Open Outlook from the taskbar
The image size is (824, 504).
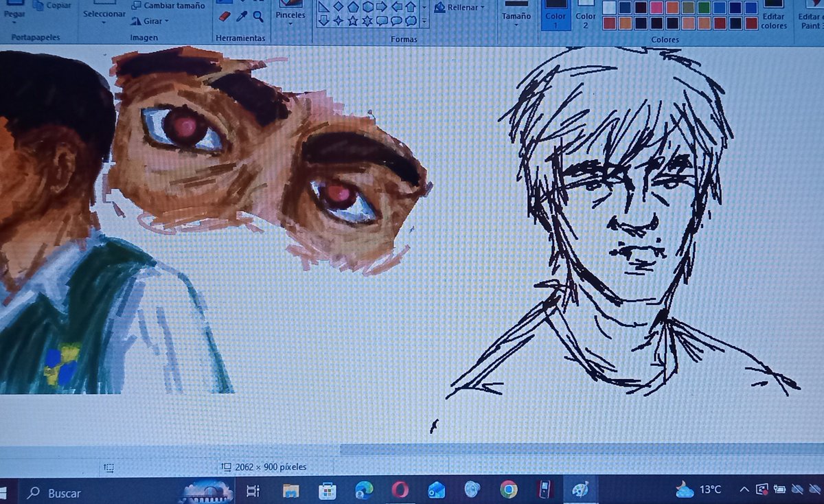(436, 490)
